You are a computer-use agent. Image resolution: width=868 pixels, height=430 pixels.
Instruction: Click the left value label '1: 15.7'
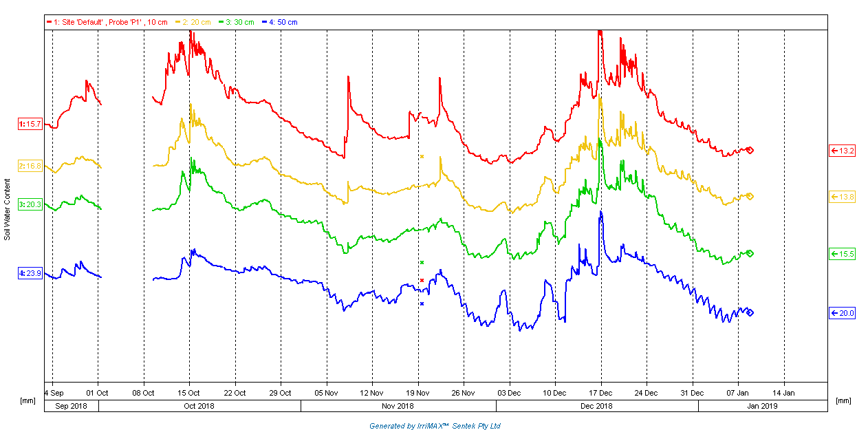click(x=30, y=124)
